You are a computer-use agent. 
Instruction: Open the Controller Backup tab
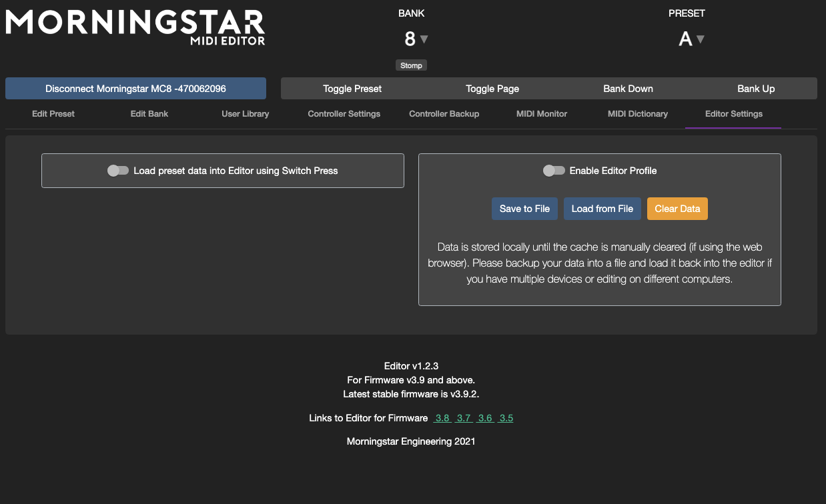(444, 114)
